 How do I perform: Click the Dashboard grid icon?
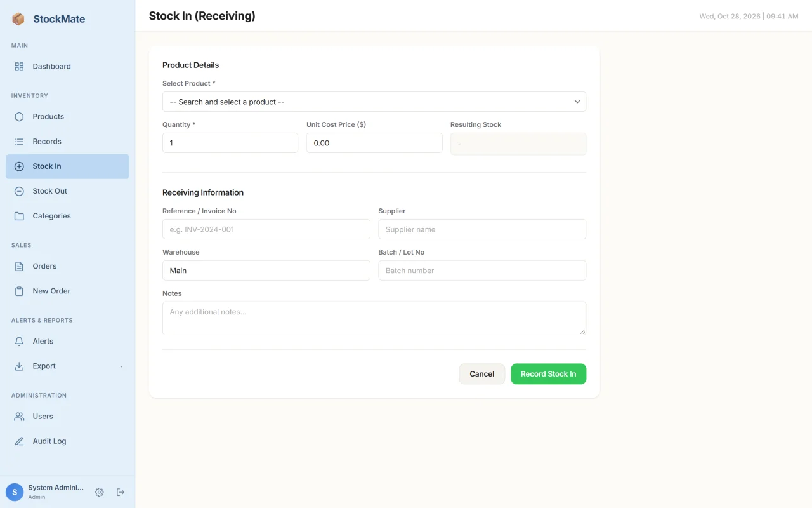point(19,67)
